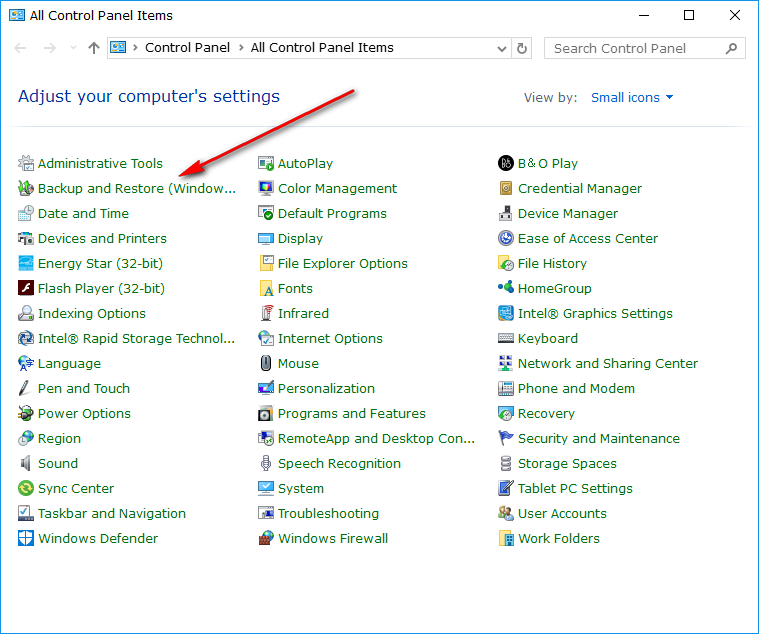Open the User Accounts icon
The height and width of the screenshot is (634, 759).
[506, 513]
